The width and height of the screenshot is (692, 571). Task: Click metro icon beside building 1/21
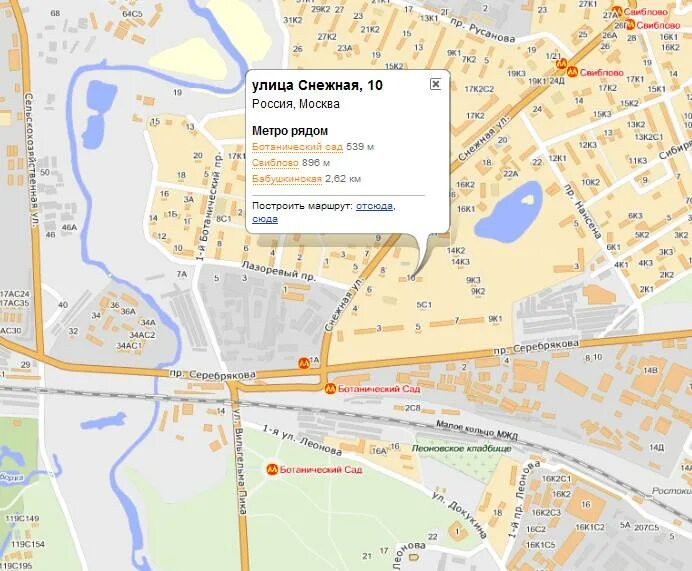coord(561,64)
